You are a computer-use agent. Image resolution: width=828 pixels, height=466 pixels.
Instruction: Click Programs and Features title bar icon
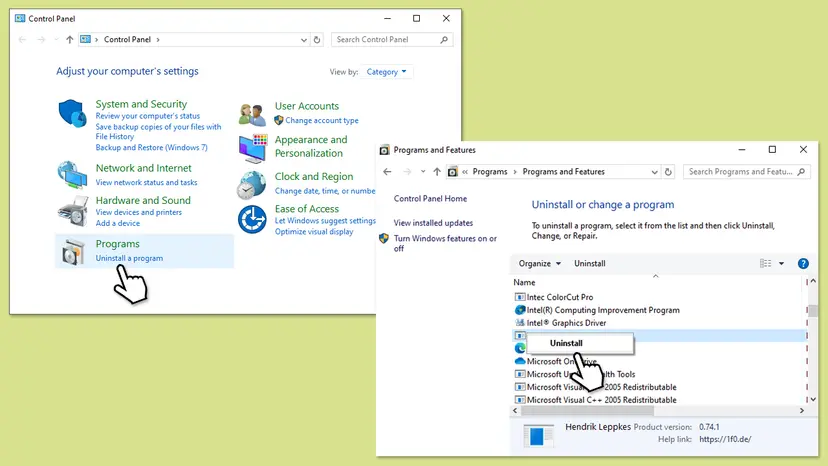click(x=384, y=150)
